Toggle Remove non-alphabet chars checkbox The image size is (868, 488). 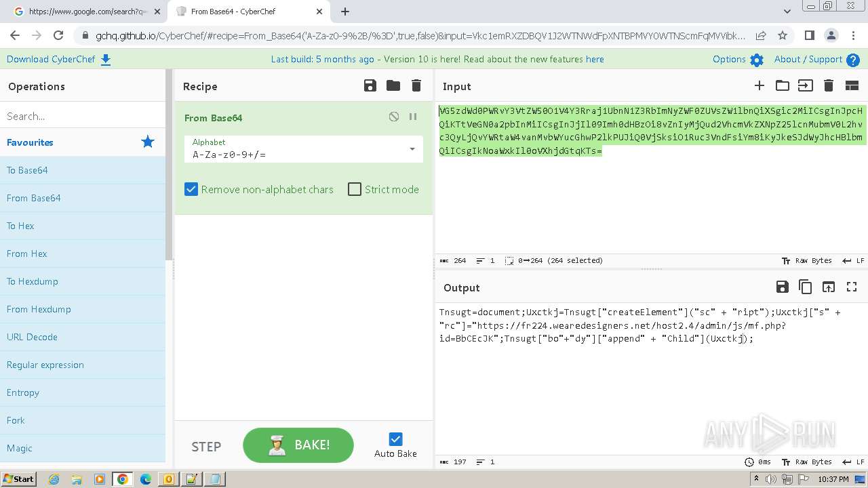[191, 189]
